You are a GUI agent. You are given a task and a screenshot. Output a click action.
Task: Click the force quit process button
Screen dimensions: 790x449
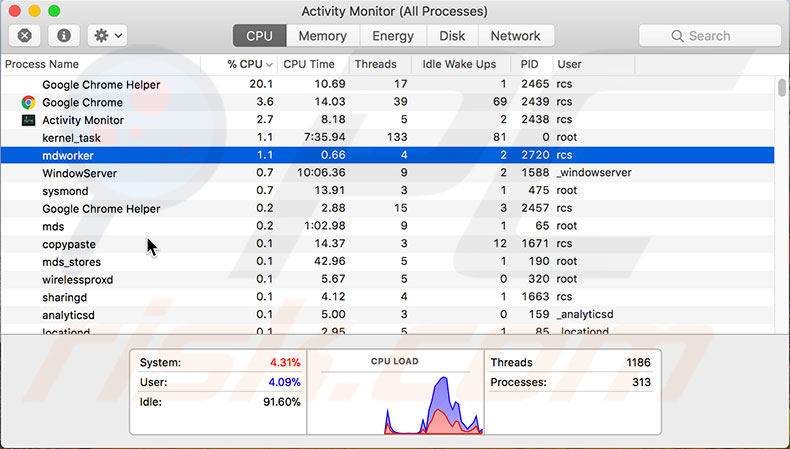tap(25, 36)
